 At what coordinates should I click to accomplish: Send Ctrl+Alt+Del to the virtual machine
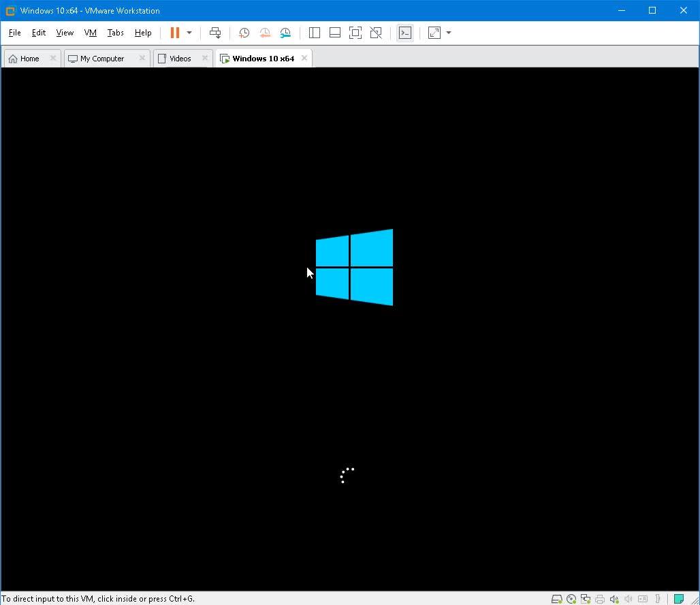click(x=215, y=33)
